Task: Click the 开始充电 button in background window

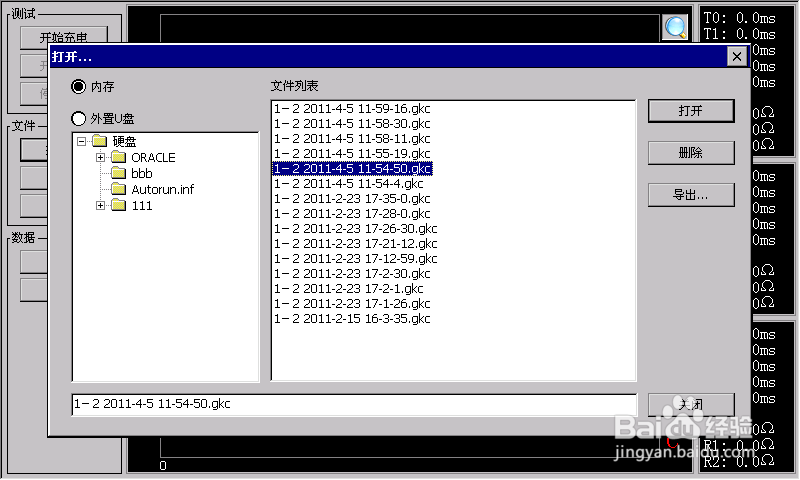Action: [64, 37]
